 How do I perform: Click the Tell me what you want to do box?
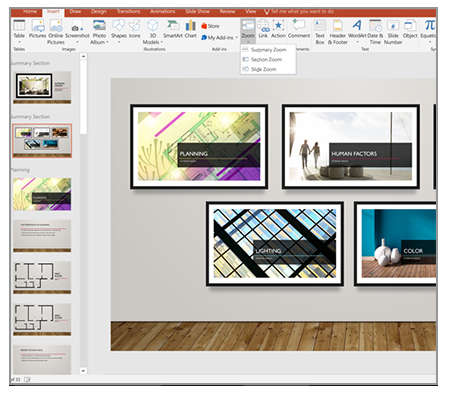click(x=299, y=12)
